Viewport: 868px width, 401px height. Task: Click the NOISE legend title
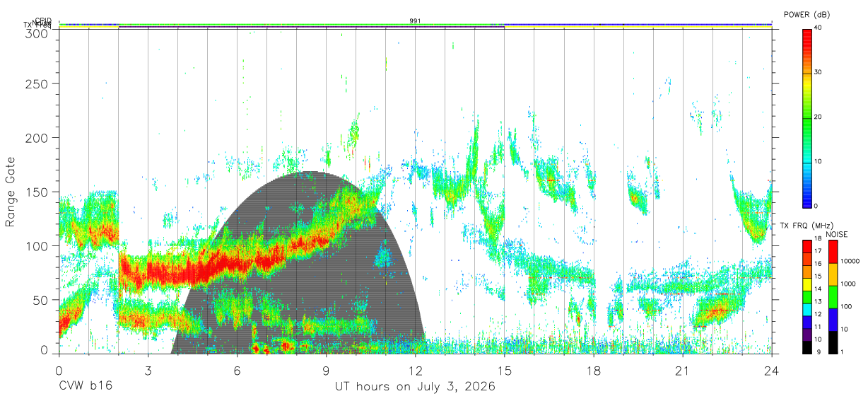click(837, 234)
